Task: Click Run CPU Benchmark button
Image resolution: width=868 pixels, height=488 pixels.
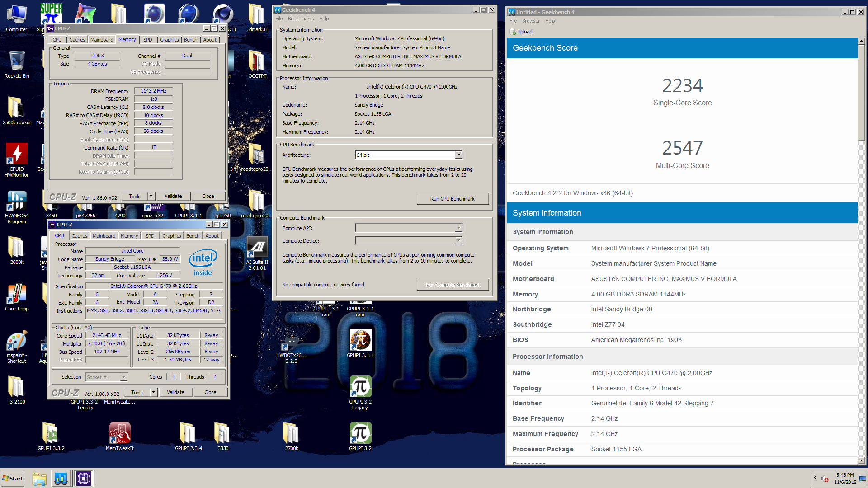Action: 453,199
